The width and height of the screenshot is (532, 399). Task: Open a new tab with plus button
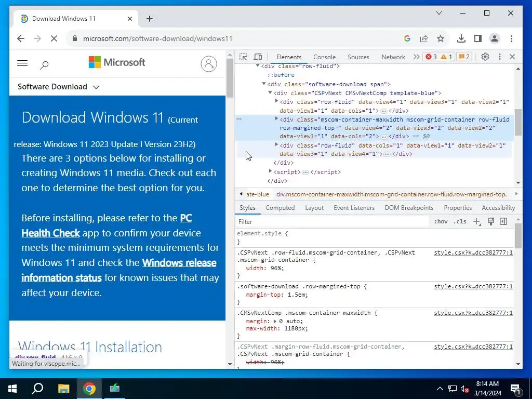pos(150,19)
